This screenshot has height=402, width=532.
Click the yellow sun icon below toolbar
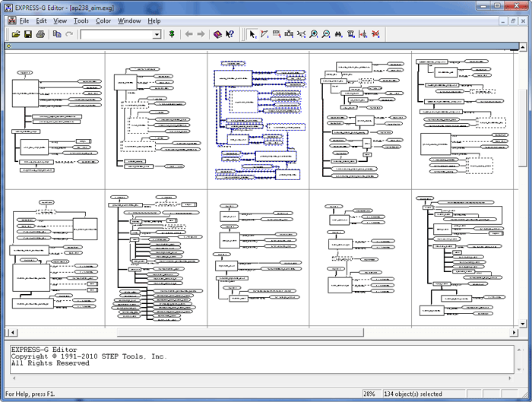click(x=9, y=46)
